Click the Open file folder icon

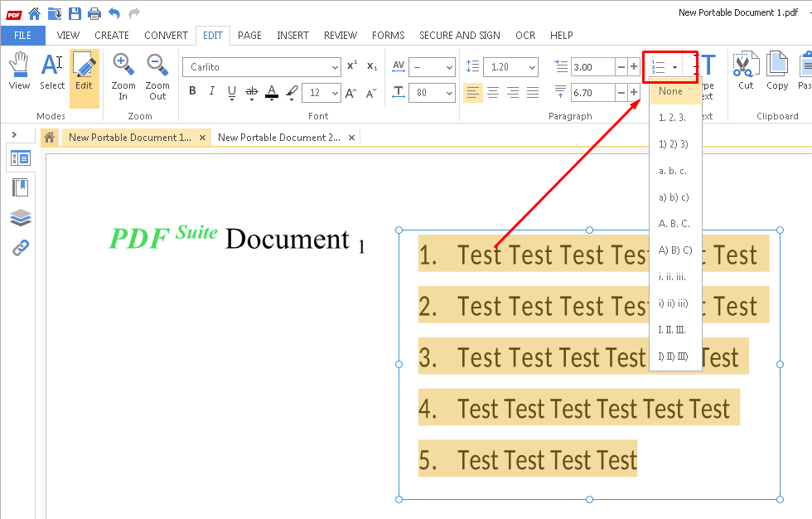tap(55, 13)
